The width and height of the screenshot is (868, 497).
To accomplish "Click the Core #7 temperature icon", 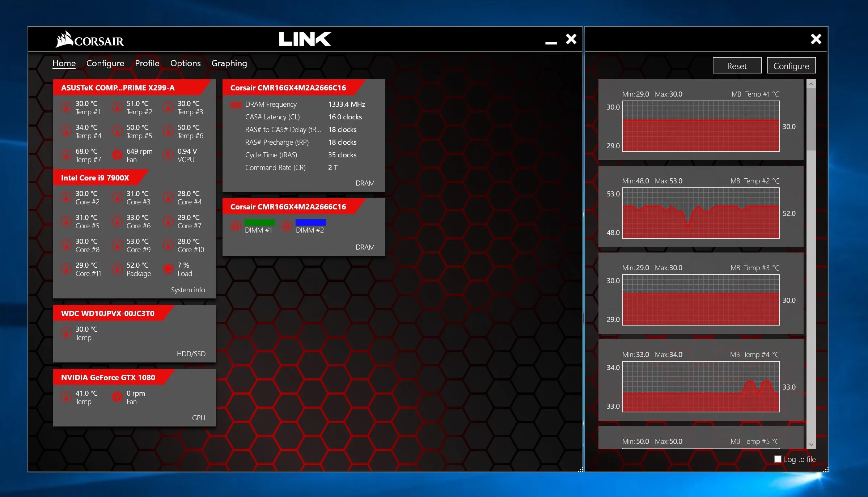I will coord(168,221).
